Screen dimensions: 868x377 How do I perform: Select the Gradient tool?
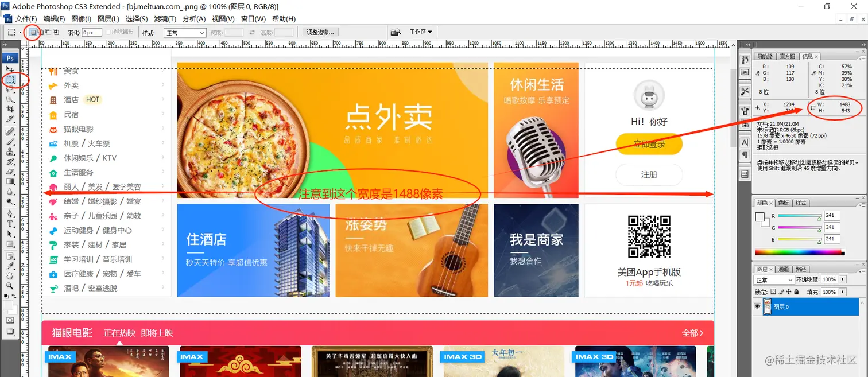pyautogui.click(x=10, y=181)
